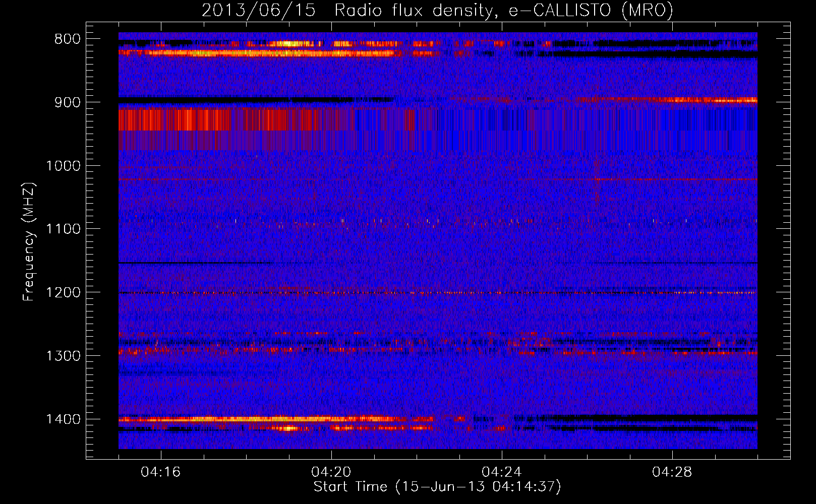Select the 900 frequency axis label
The height and width of the screenshot is (504, 816).
coord(68,102)
